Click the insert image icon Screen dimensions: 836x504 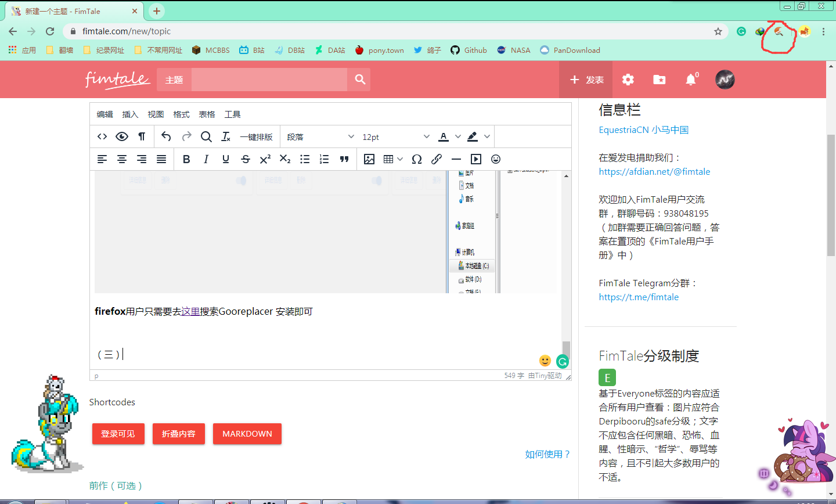coord(369,159)
